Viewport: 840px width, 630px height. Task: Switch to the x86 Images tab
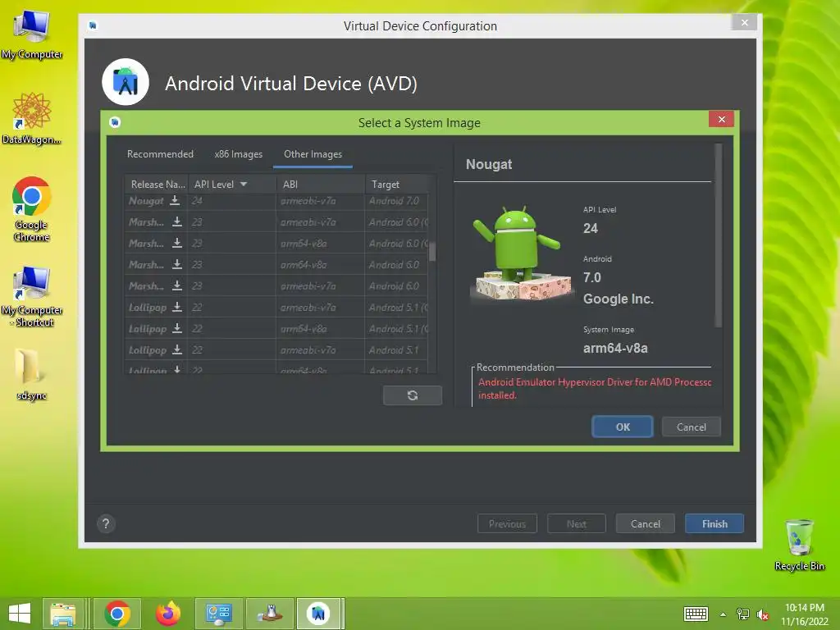[x=239, y=154]
